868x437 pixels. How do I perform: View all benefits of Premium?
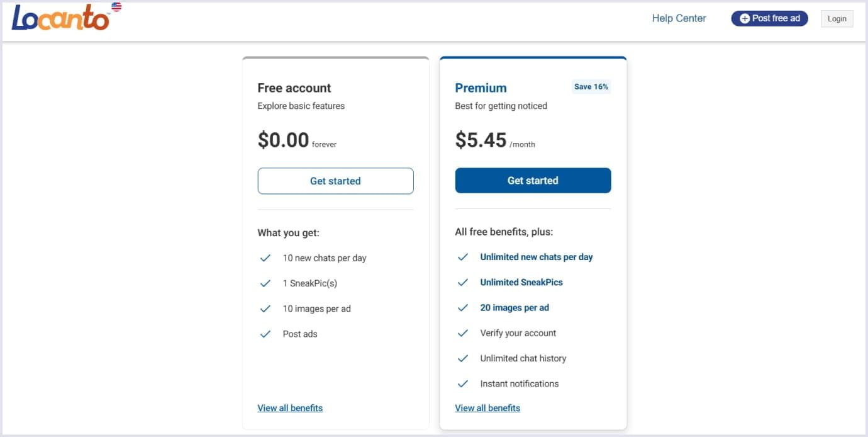point(487,407)
